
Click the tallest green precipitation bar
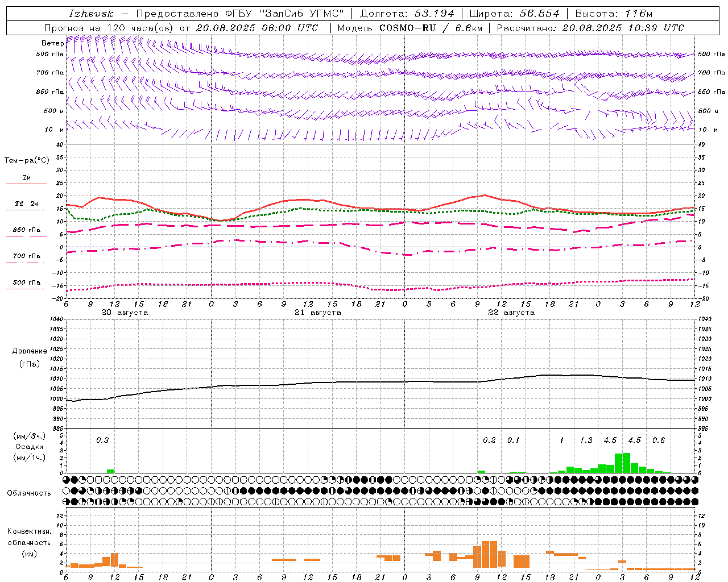click(626, 463)
